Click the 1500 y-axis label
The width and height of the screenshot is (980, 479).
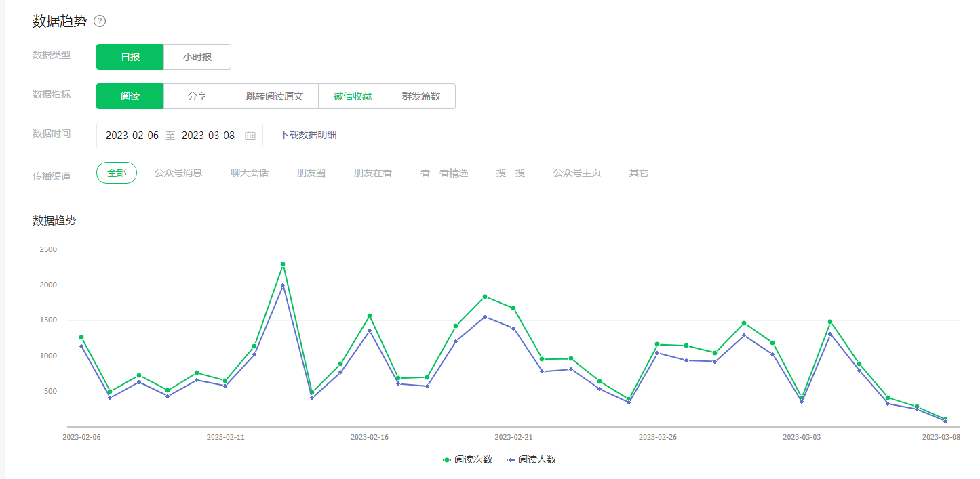[x=47, y=320]
